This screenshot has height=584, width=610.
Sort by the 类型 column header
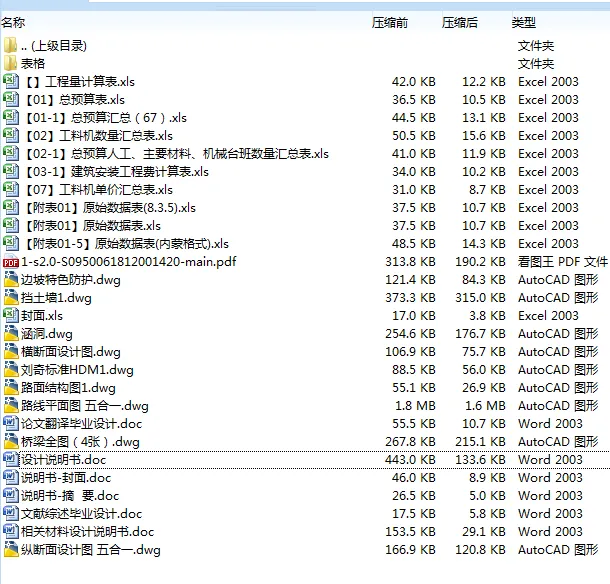coord(524,23)
